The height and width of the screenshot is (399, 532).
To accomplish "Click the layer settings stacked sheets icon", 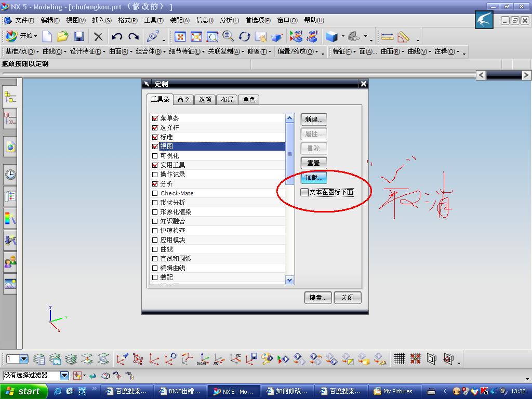I will click(x=39, y=358).
